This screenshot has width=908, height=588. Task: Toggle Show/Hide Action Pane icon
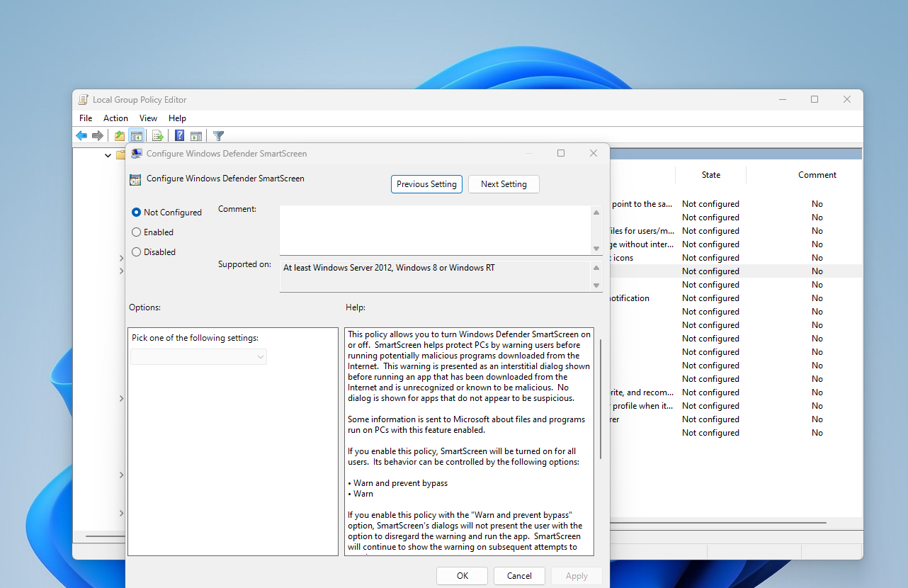(196, 135)
